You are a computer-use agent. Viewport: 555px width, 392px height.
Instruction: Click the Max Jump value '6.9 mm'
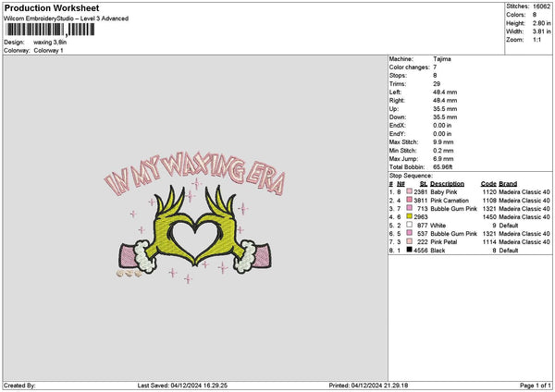[x=443, y=158]
